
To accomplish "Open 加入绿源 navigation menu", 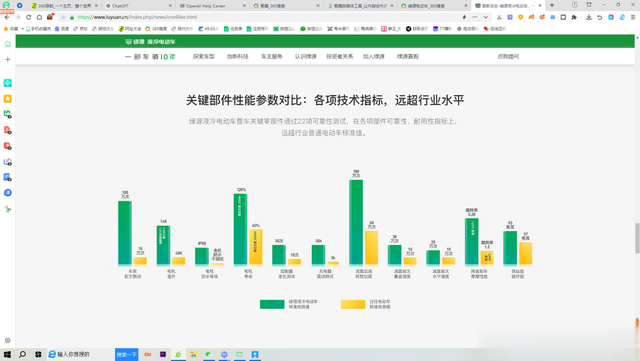I will (374, 56).
